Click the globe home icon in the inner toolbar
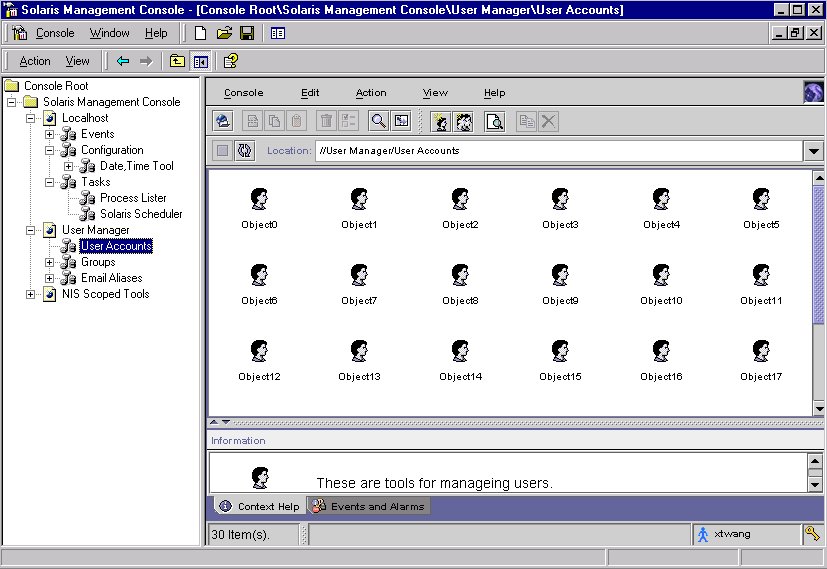 click(x=223, y=121)
